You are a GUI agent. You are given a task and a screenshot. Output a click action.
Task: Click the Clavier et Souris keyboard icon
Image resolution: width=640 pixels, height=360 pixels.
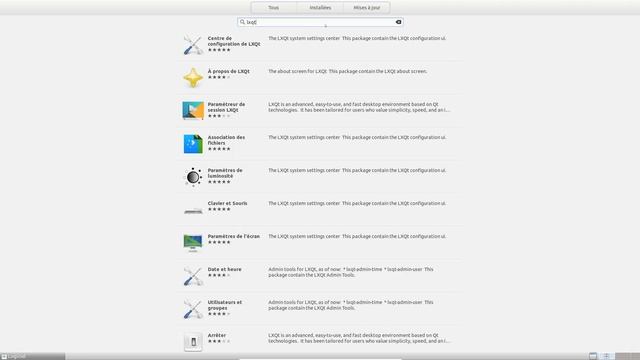[193, 211]
